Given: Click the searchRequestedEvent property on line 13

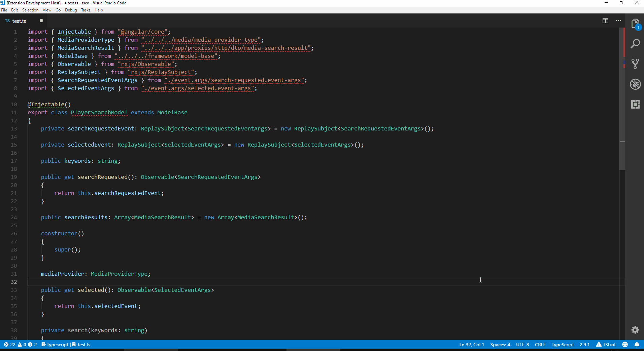Looking at the screenshot, I should pyautogui.click(x=101, y=128).
